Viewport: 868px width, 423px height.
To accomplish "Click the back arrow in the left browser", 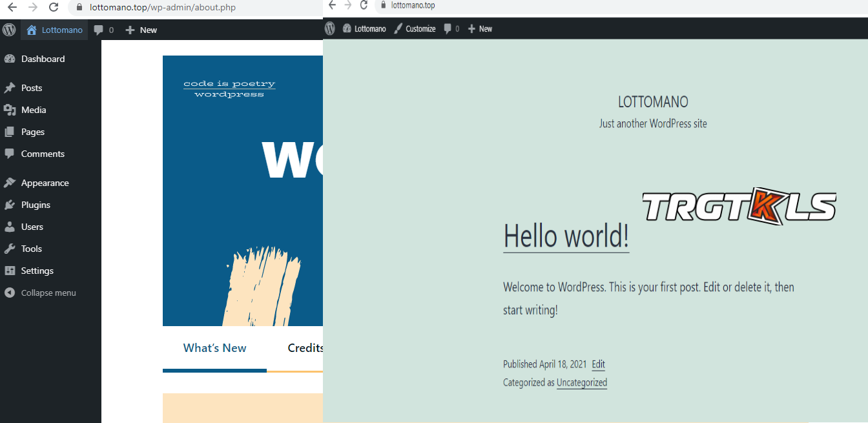I will (12, 8).
